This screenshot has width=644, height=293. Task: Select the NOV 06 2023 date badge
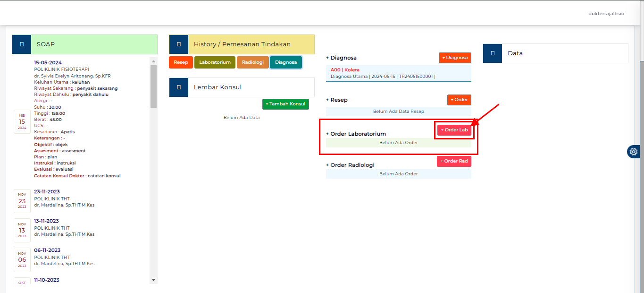pyautogui.click(x=22, y=259)
